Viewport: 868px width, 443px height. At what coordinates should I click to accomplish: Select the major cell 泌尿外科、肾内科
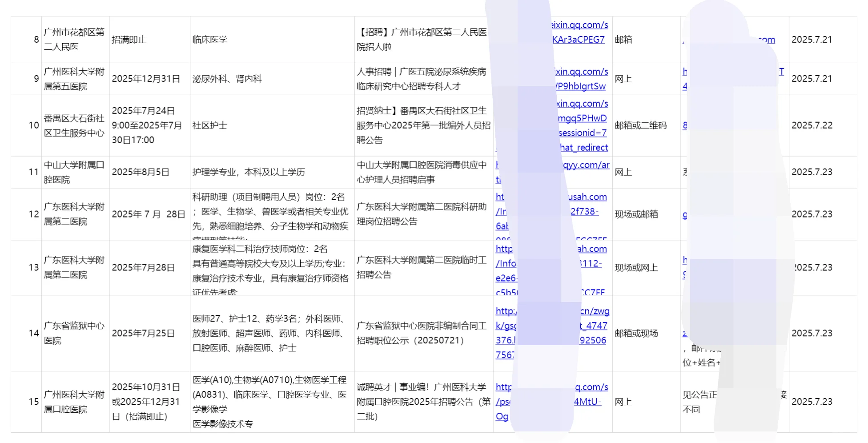pos(272,79)
